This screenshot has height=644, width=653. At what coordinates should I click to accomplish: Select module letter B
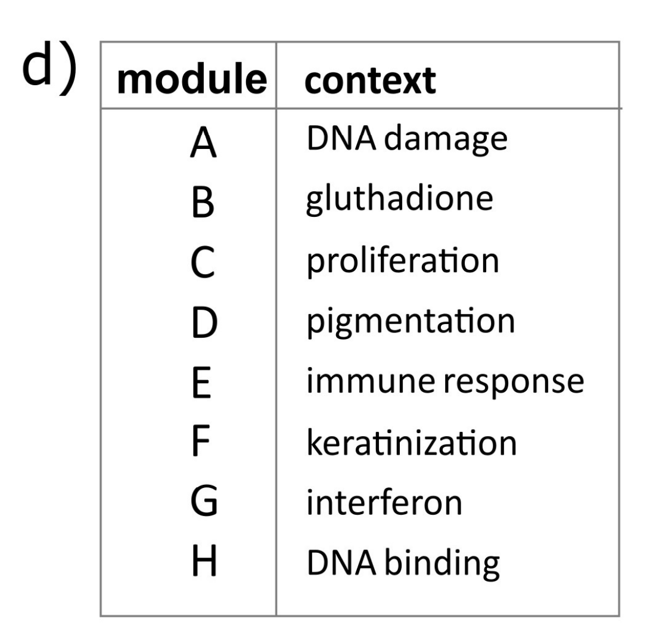click(x=203, y=204)
